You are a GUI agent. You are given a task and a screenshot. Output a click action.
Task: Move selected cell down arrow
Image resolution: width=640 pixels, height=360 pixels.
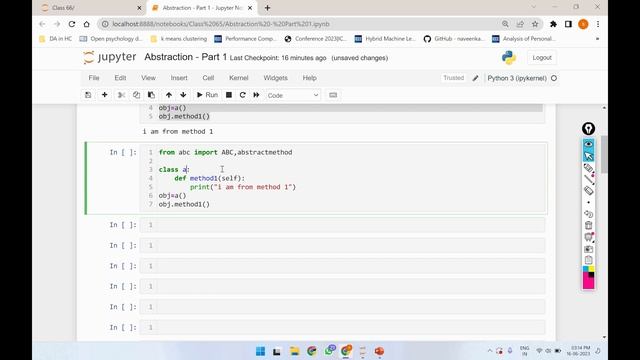tap(183, 95)
